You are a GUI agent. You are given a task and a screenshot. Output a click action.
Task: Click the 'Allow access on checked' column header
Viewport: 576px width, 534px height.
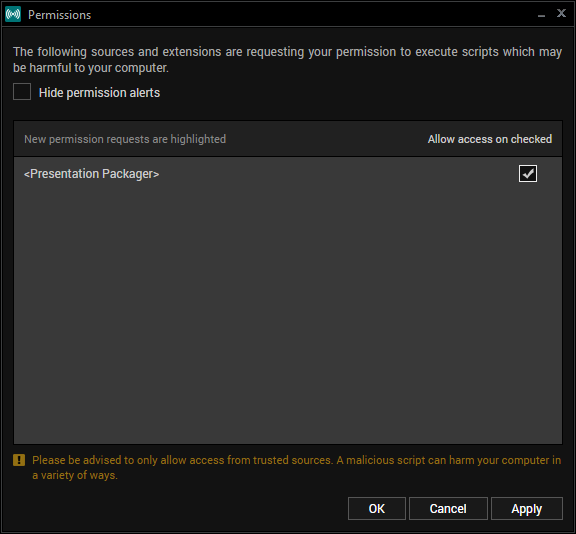(490, 139)
